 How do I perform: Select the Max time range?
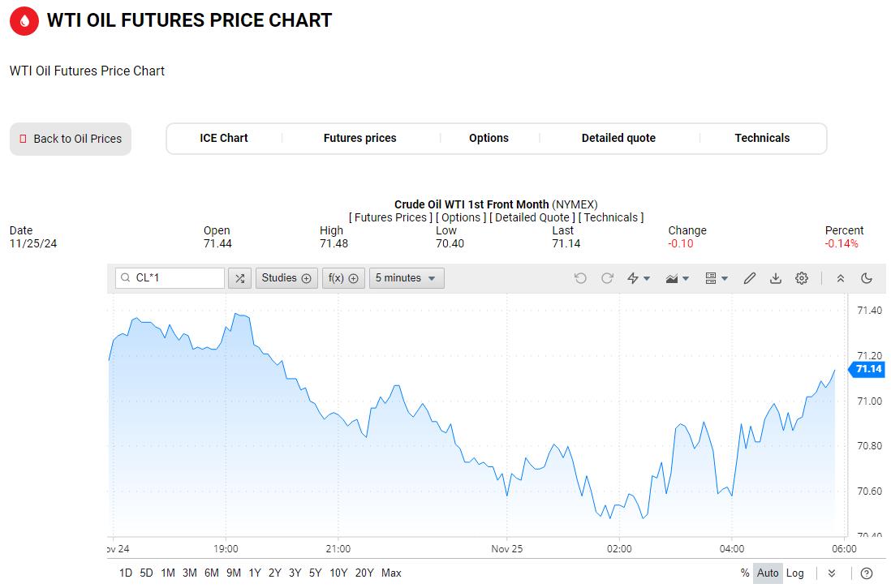point(391,573)
